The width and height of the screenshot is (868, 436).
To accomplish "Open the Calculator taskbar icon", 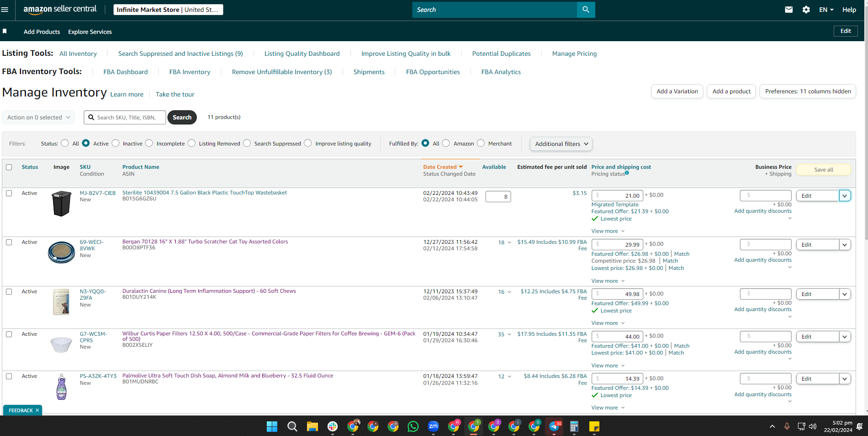I will [574, 426].
